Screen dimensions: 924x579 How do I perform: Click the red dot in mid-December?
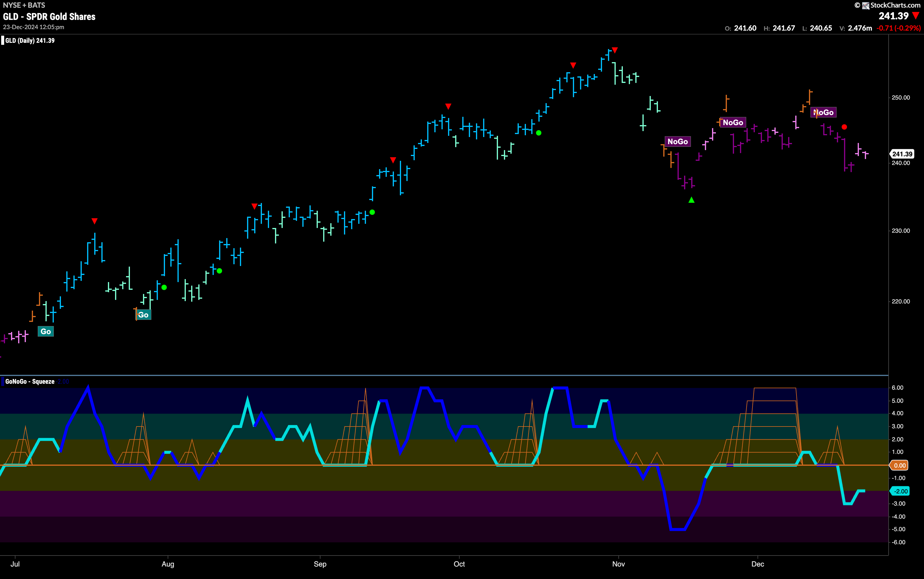pos(844,127)
